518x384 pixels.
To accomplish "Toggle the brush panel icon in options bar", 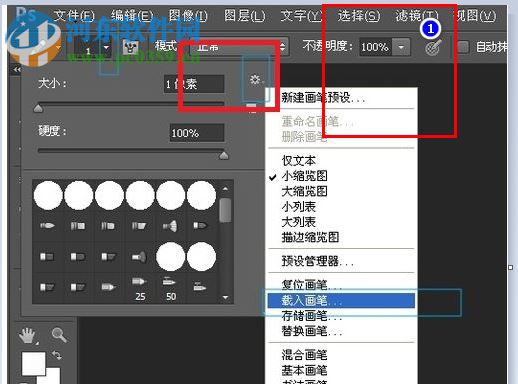I will [x=130, y=47].
